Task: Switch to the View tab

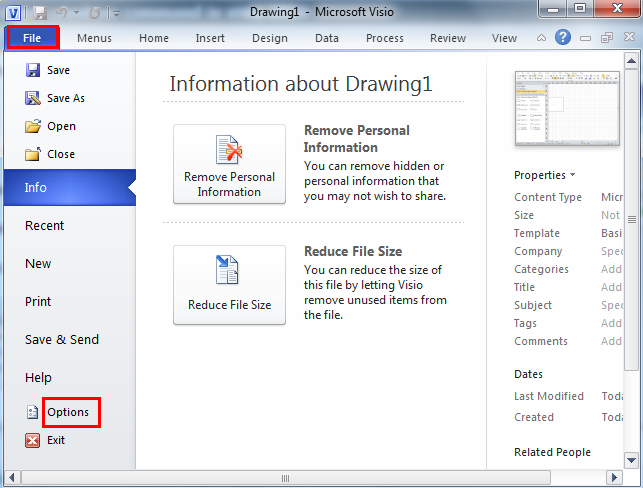Action: [504, 38]
